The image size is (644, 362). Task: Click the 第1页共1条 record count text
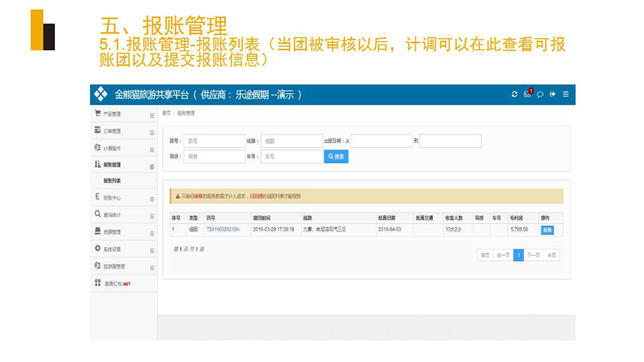tap(188, 249)
